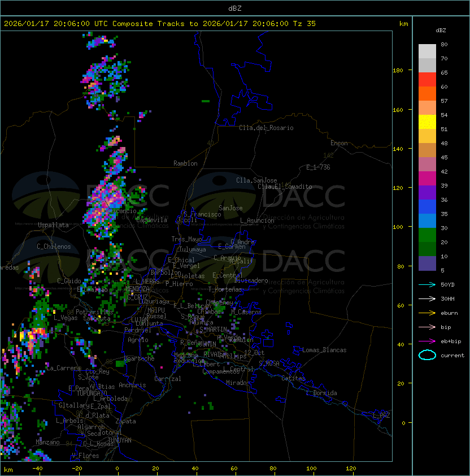Click the yellow eburn arrow icon
Viewport: 470px width, 476px height.
[427, 313]
